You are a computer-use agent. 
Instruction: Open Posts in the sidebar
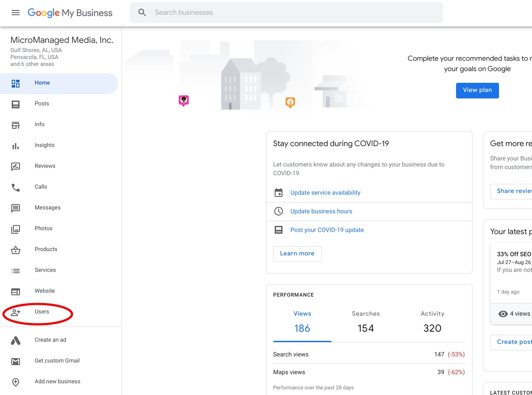point(59,104)
